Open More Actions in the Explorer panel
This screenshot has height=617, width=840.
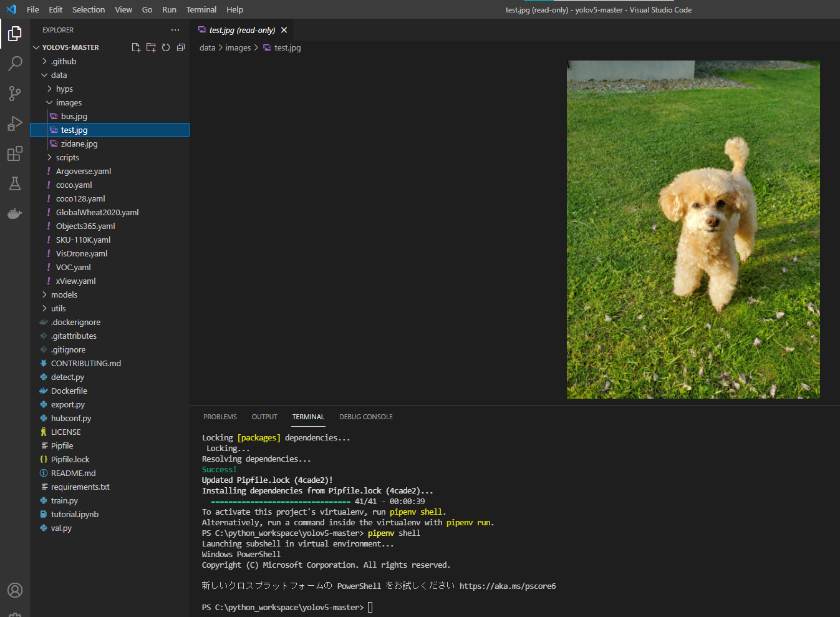[x=175, y=29]
